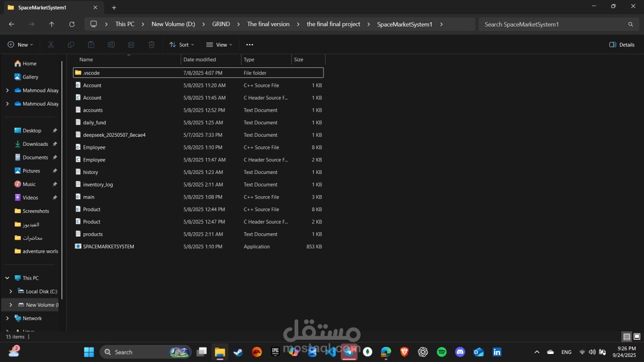Open the New dropdown menu

[20, 45]
